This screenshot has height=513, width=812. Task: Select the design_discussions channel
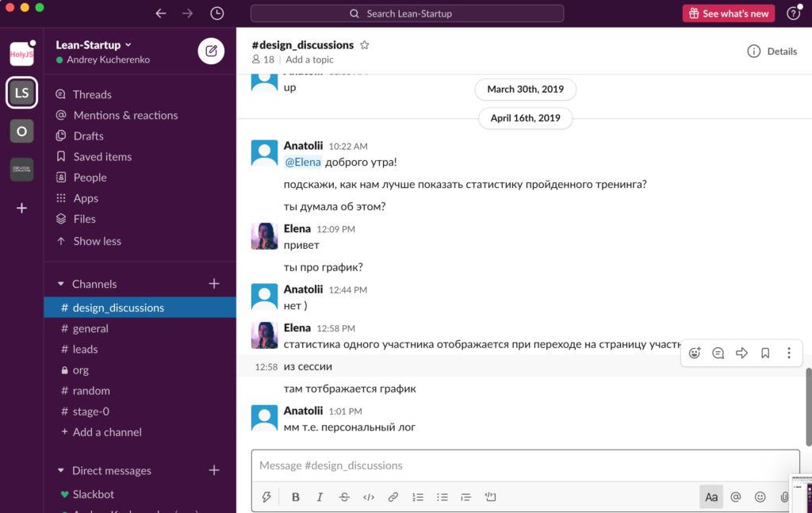pyautogui.click(x=140, y=308)
